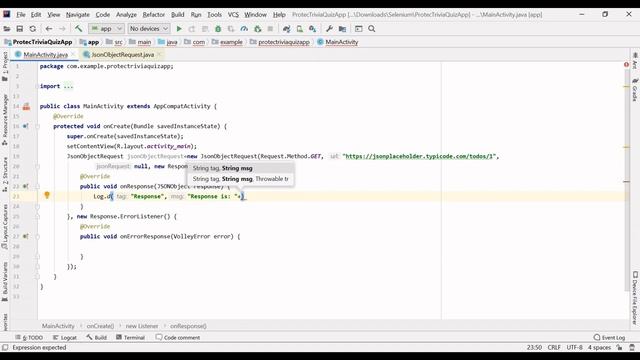640x360 pixels.
Task: Click the Sync/refresh toolbar icon
Action: coord(33,29)
